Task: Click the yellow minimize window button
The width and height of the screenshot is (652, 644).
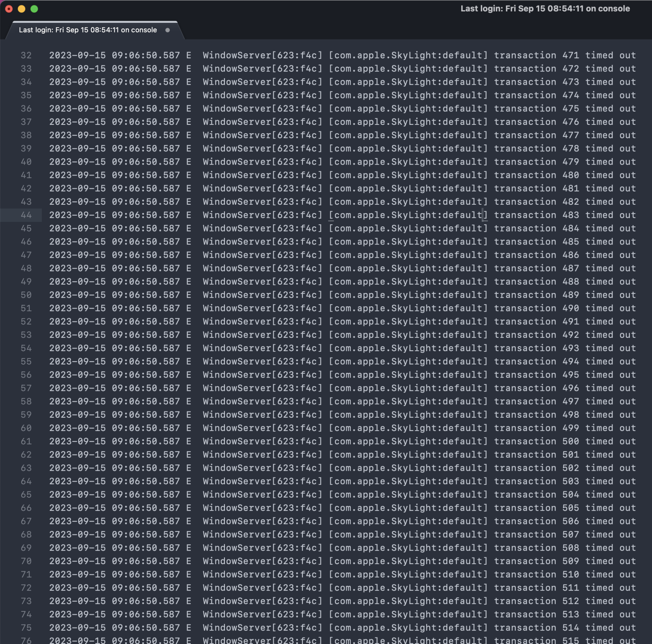Action: coord(22,9)
